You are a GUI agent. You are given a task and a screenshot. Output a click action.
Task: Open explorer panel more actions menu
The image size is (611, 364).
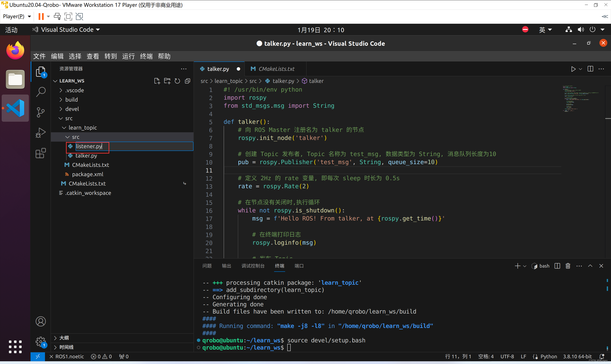tap(184, 69)
